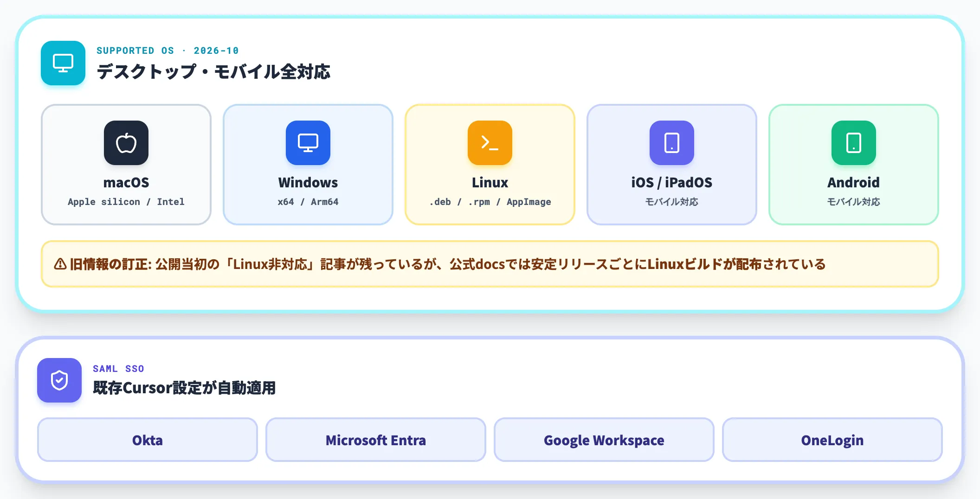This screenshot has height=499, width=980.
Task: Click the cyan monitor icon beside Supported OS
Action: point(63,63)
